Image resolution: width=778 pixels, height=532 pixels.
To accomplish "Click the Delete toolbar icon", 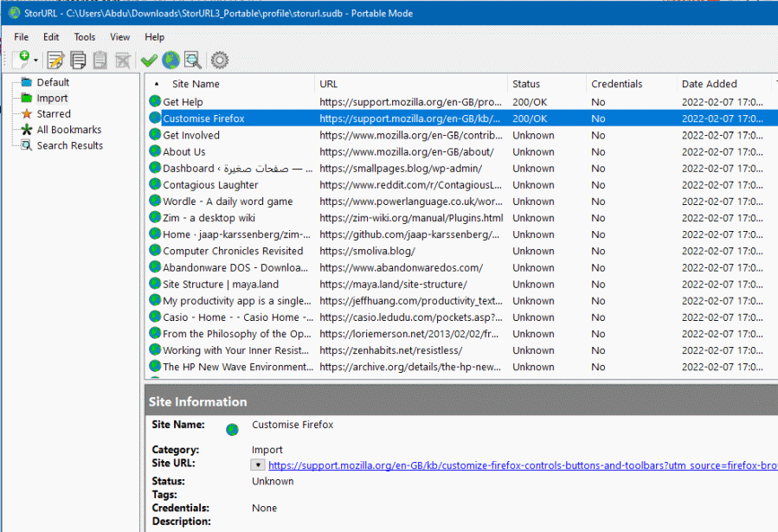I will point(123,60).
